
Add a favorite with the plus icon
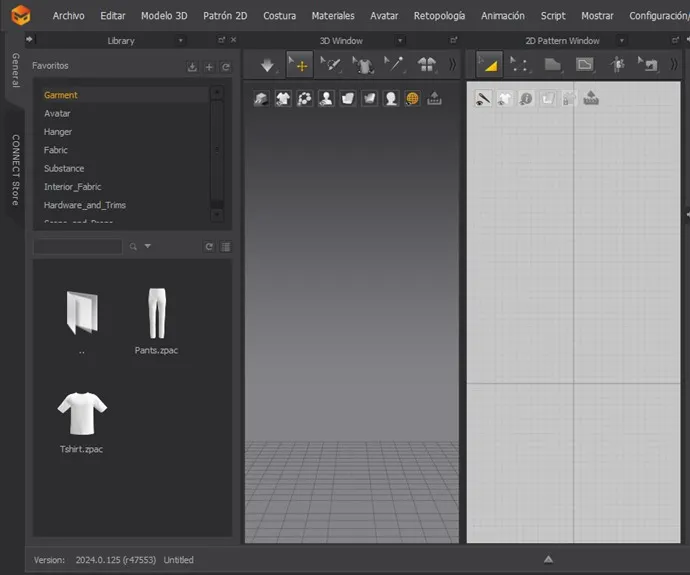pyautogui.click(x=209, y=67)
